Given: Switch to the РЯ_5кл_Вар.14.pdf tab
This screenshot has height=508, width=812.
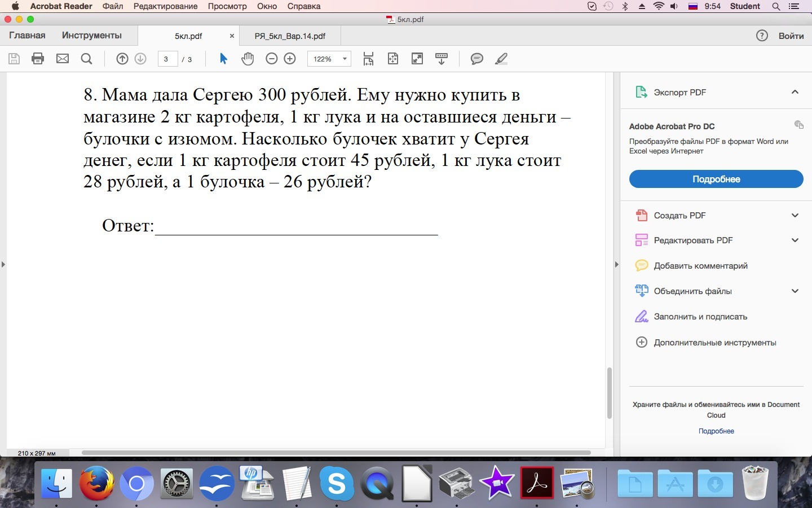Looking at the screenshot, I should [x=290, y=36].
